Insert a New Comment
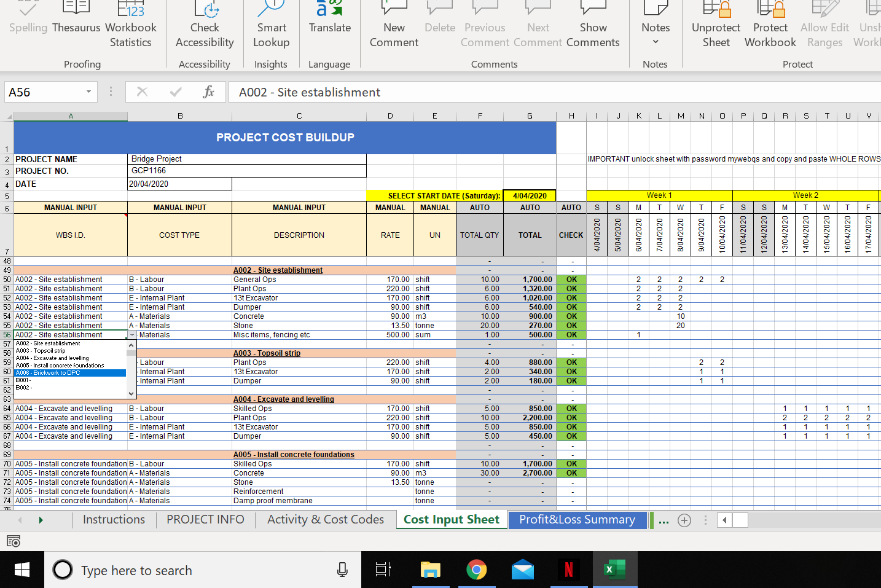 (394, 25)
